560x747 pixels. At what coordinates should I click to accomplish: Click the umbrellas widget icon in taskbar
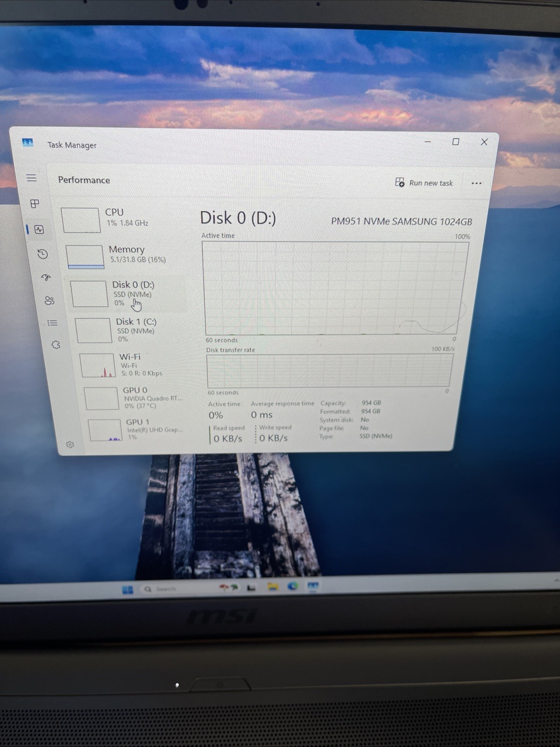pyautogui.click(x=228, y=588)
